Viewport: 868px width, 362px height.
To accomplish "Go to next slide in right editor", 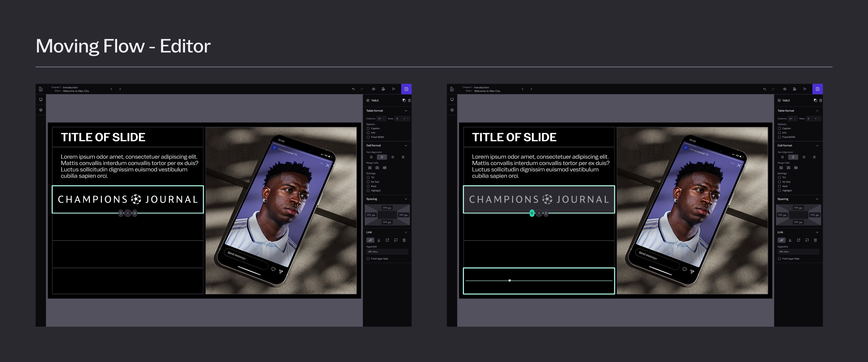I will pyautogui.click(x=531, y=89).
